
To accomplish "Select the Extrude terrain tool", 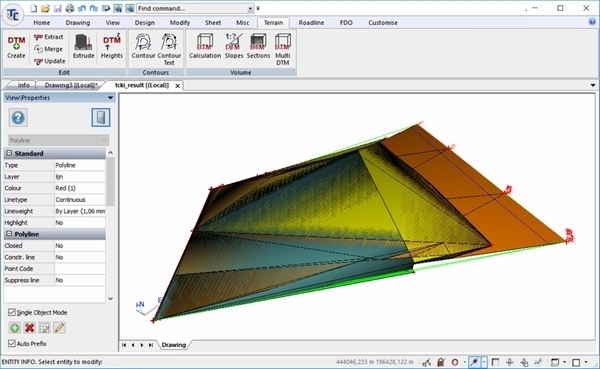I will [x=83, y=47].
